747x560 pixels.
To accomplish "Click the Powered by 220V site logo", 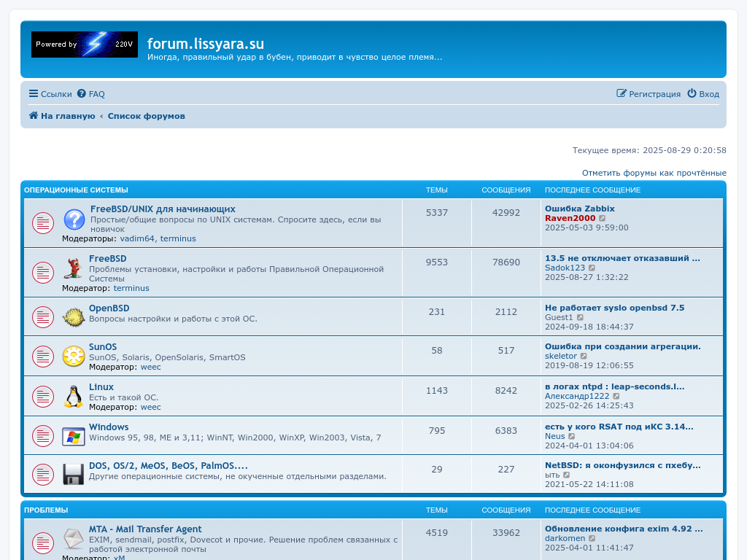I will click(x=85, y=44).
